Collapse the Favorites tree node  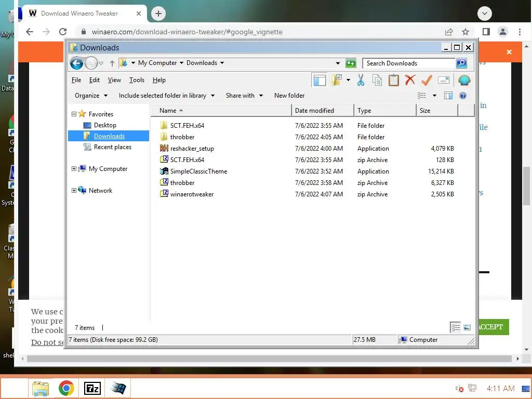74,114
